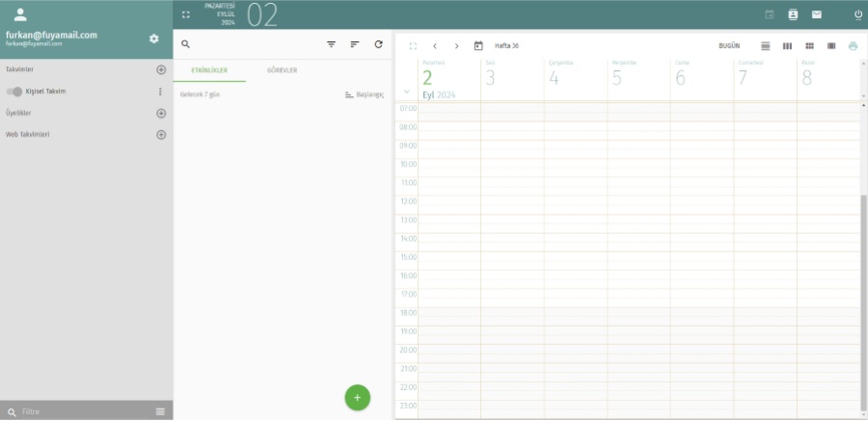Open preferences via the gear icon
The height and width of the screenshot is (421, 868).
click(x=153, y=39)
